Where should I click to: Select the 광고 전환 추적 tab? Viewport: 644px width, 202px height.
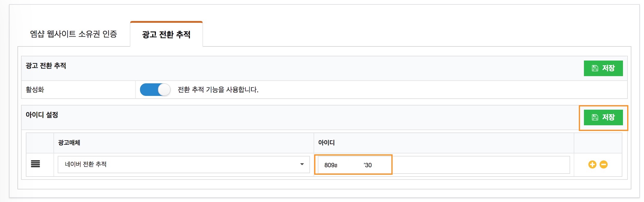[166, 34]
